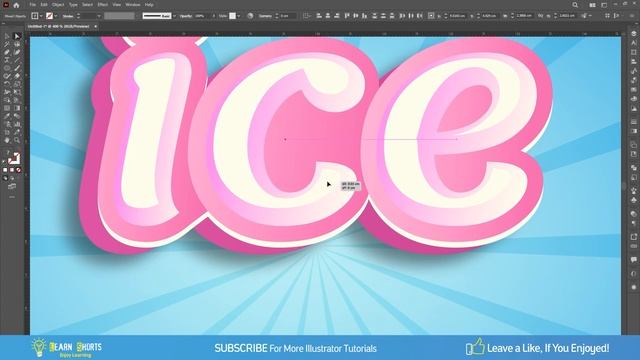Click the Search magnifier icon

[x=575, y=5]
